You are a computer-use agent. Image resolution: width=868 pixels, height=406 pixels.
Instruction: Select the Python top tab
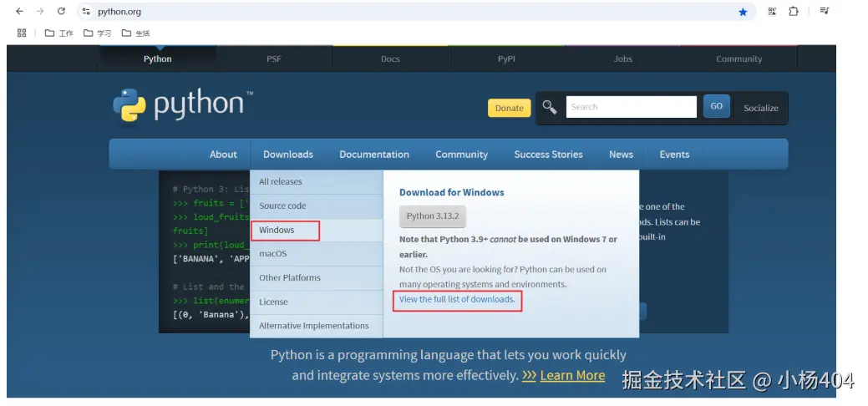tap(158, 58)
